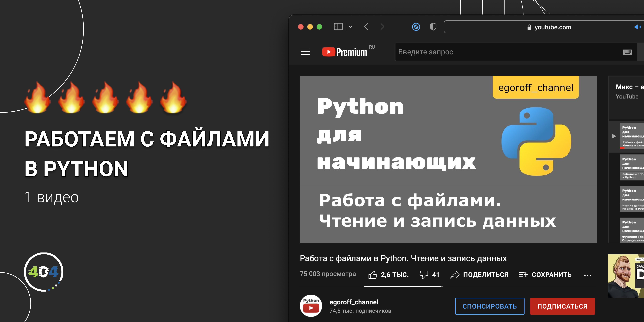Screen dimensions: 644x322
Task: Open playlist video 'Работа с файлами'
Action: 632,136
